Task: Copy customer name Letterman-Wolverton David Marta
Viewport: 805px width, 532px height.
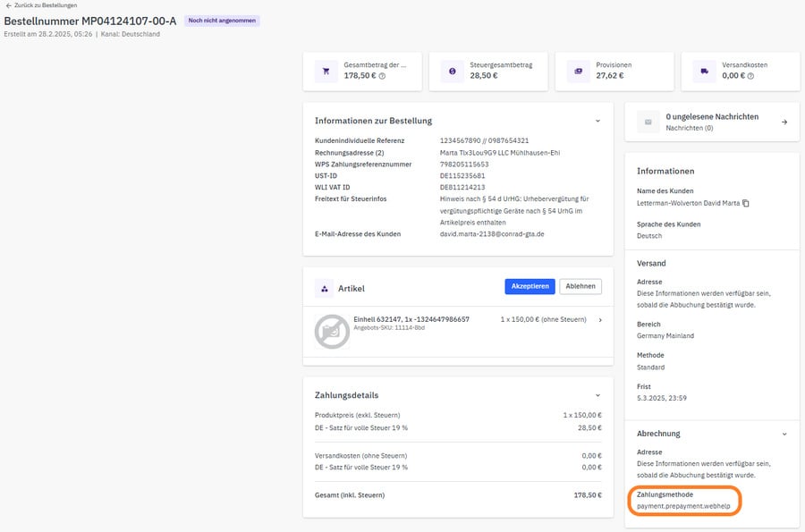Action: pyautogui.click(x=746, y=204)
